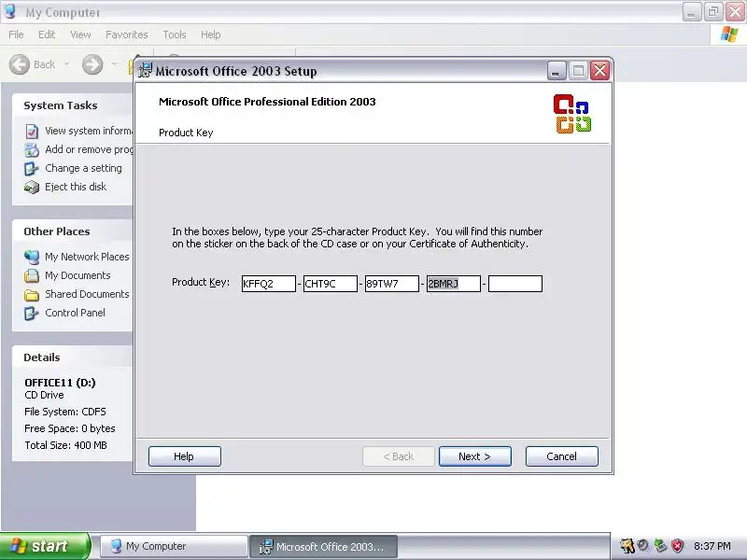The image size is (747, 560).
Task: Click the system tray clock showing 8:37 PM
Action: [712, 546]
